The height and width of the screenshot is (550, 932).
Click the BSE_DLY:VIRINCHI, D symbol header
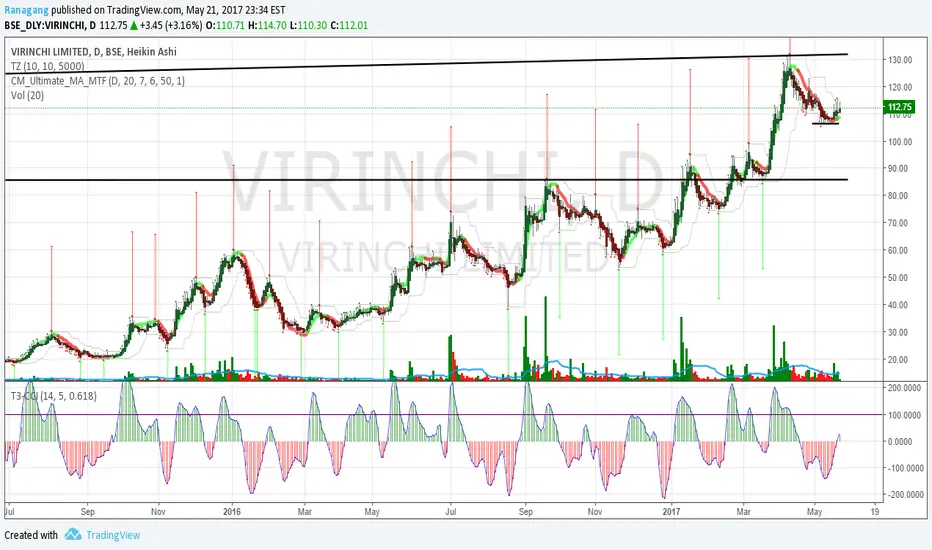tap(50, 26)
